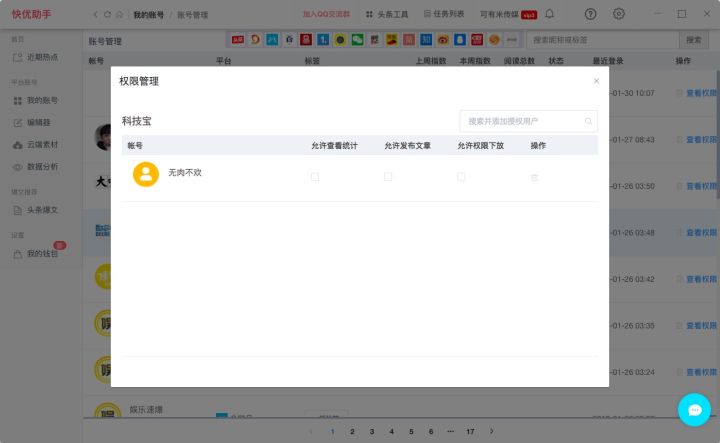Go to page 3 in pagination
This screenshot has width=720, height=443.
tap(371, 431)
